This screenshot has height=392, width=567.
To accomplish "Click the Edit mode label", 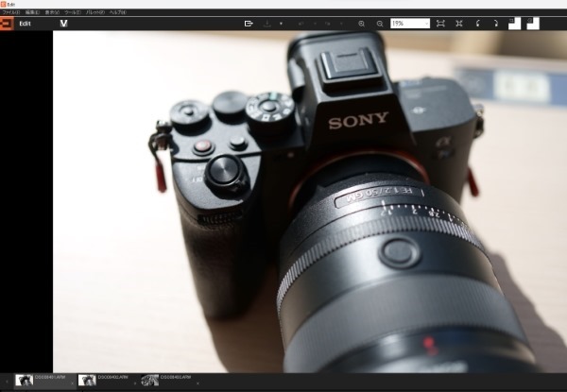I will coord(25,24).
